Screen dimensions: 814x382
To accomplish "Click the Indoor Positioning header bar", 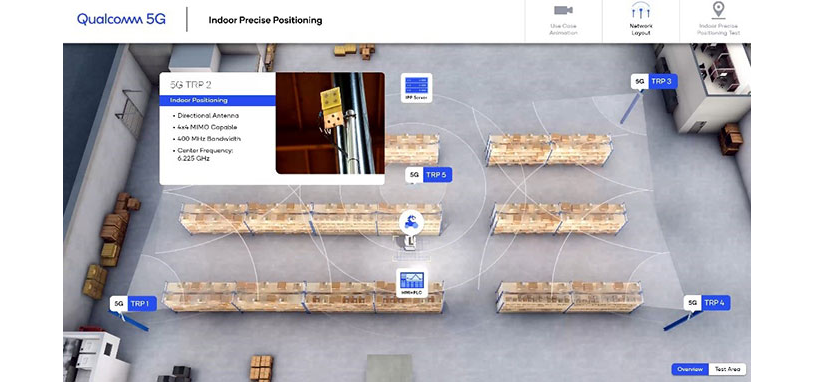I will 218,100.
